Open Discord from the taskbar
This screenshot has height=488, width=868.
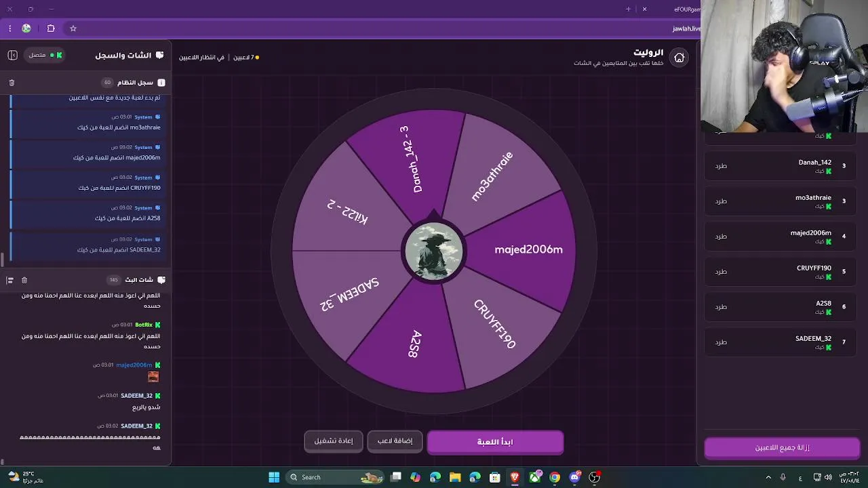pyautogui.click(x=575, y=477)
